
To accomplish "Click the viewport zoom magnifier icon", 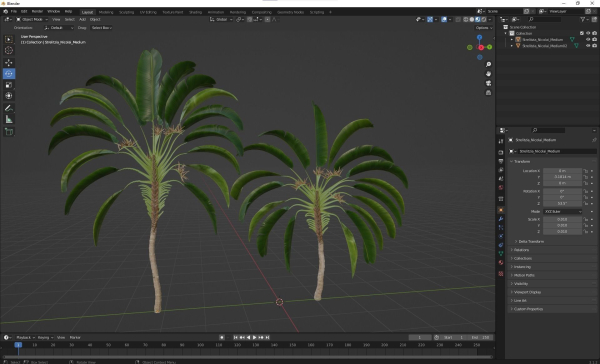I will point(488,64).
